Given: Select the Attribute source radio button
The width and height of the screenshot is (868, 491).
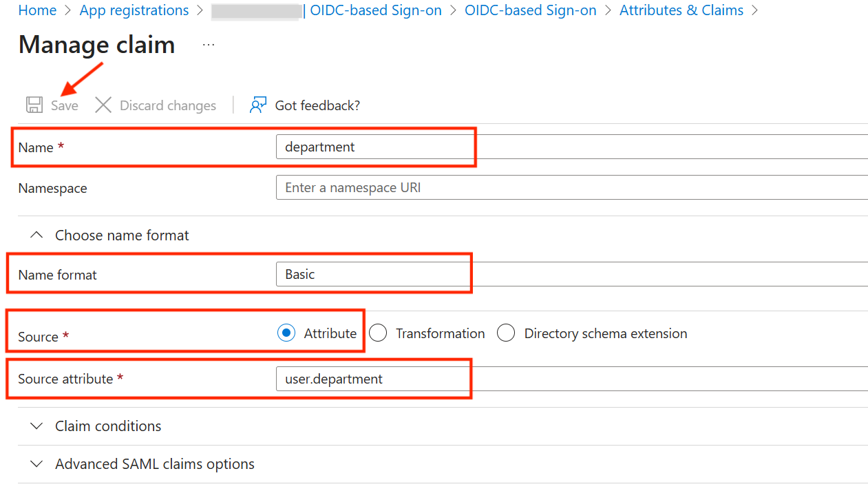Looking at the screenshot, I should [286, 333].
